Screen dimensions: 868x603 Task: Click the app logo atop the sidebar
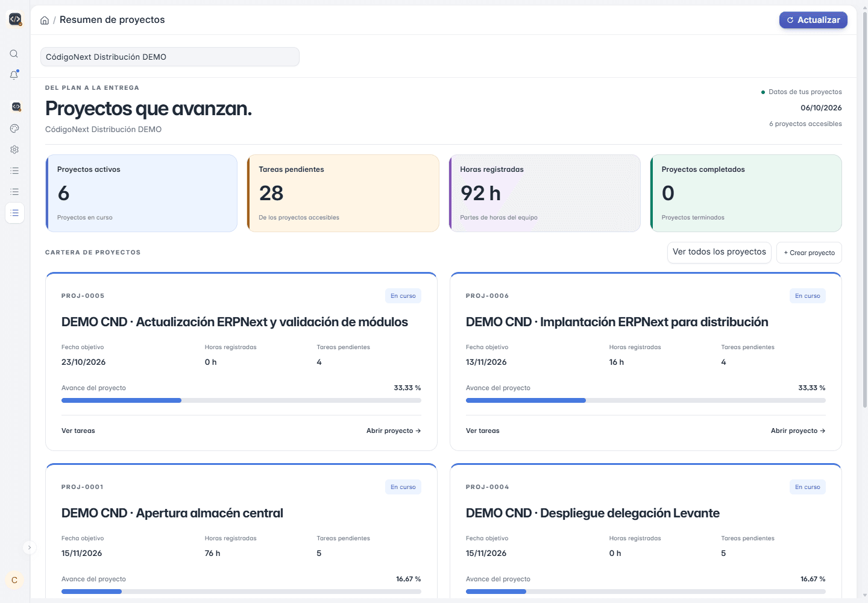coord(15,19)
